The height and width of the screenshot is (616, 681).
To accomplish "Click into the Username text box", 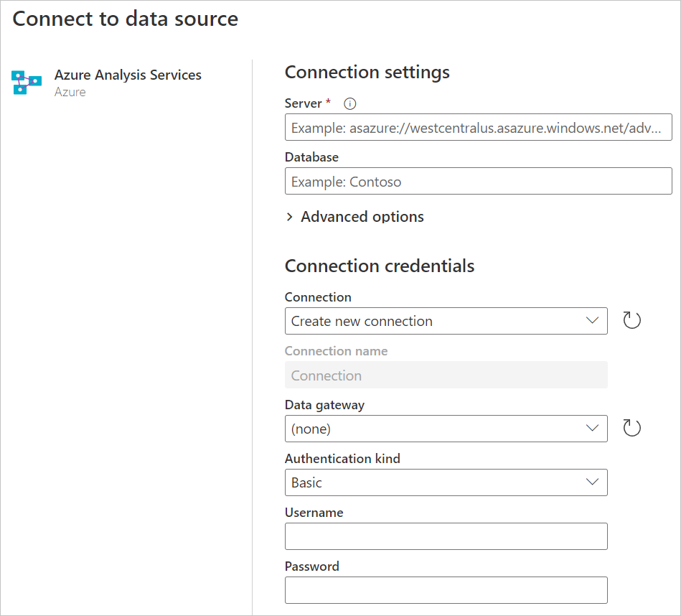I will click(446, 536).
